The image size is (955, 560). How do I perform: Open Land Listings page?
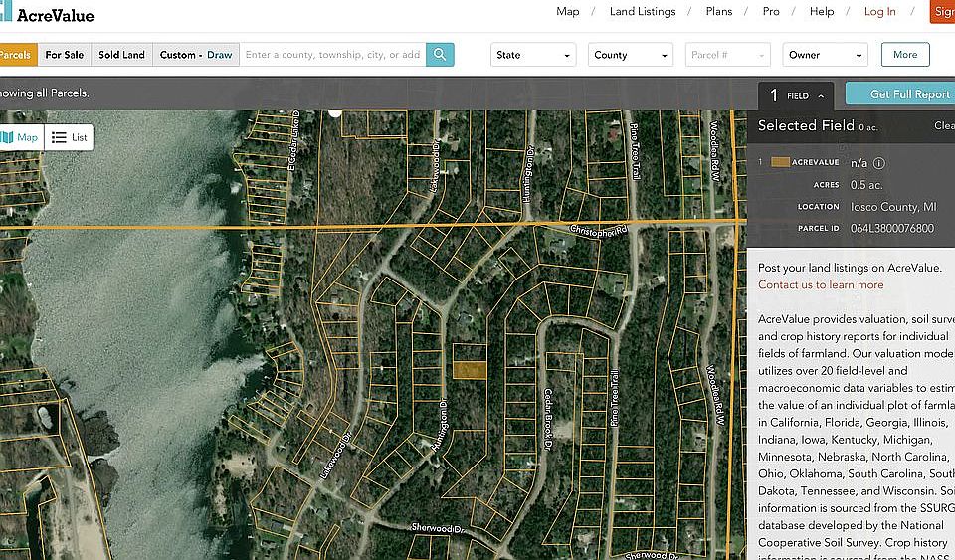[643, 12]
